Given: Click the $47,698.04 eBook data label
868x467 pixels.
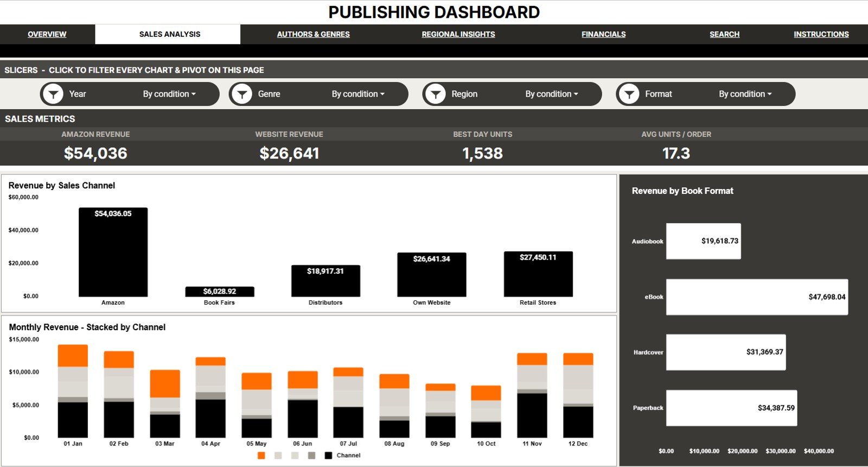Looking at the screenshot, I should click(x=827, y=297).
